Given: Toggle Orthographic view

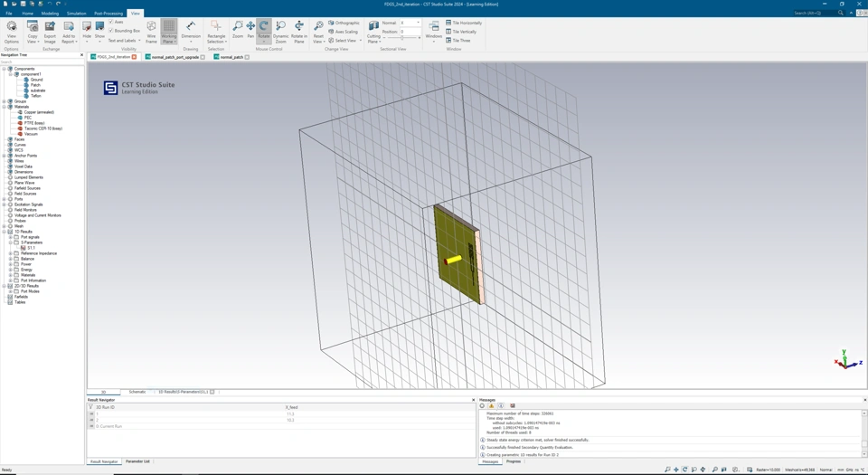Looking at the screenshot, I should (x=344, y=23).
